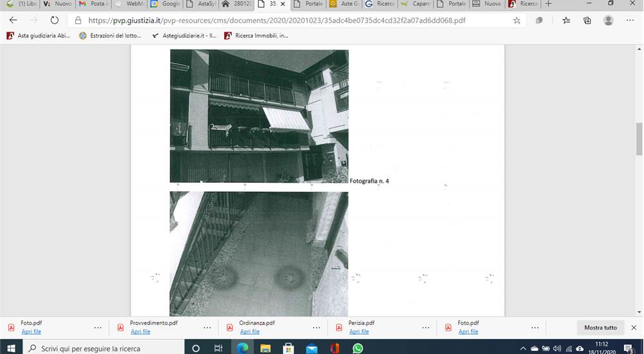Open the Collections icon
The height and width of the screenshot is (354, 644).
(x=587, y=20)
